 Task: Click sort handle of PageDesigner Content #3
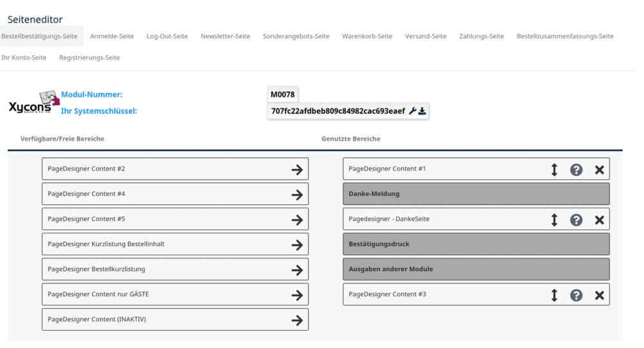tap(554, 295)
